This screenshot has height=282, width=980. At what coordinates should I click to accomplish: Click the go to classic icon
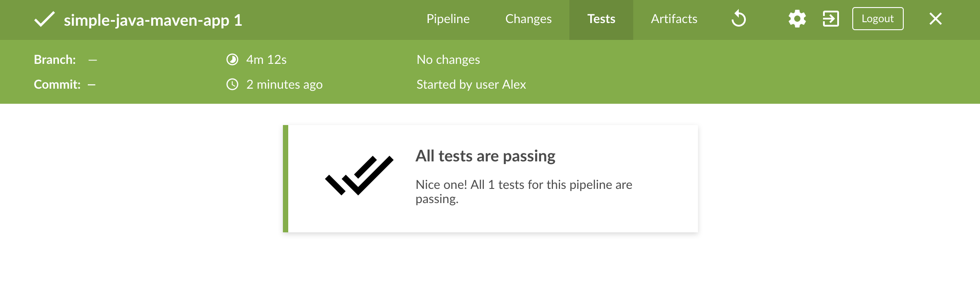point(831,19)
